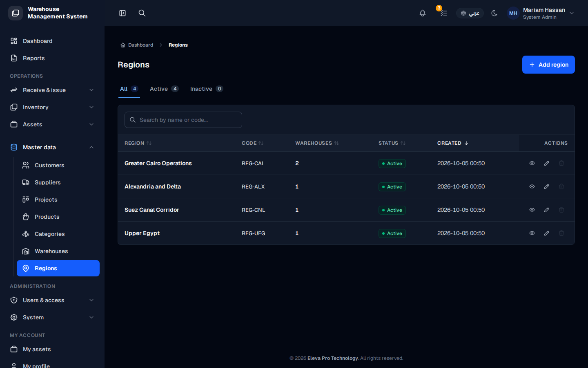Open notifications bell
The height and width of the screenshot is (368, 588).
pyautogui.click(x=423, y=13)
